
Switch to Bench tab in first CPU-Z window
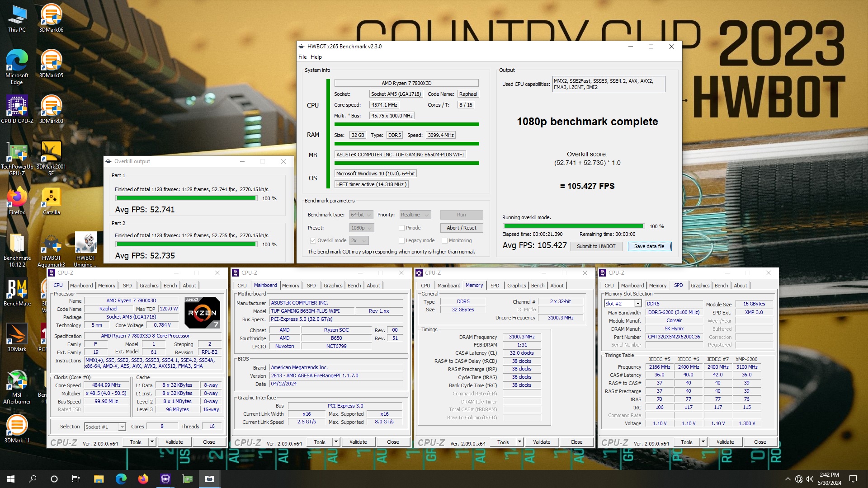pyautogui.click(x=170, y=286)
